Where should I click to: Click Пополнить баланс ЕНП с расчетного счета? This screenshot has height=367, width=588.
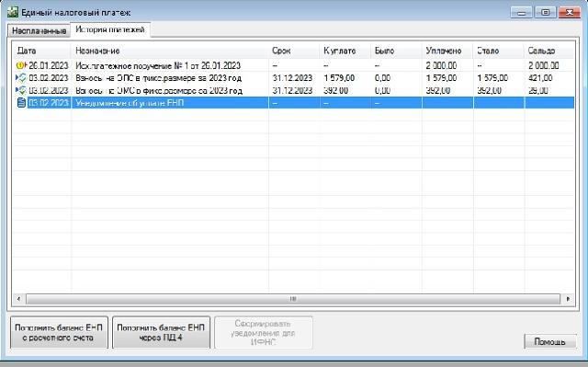click(59, 332)
